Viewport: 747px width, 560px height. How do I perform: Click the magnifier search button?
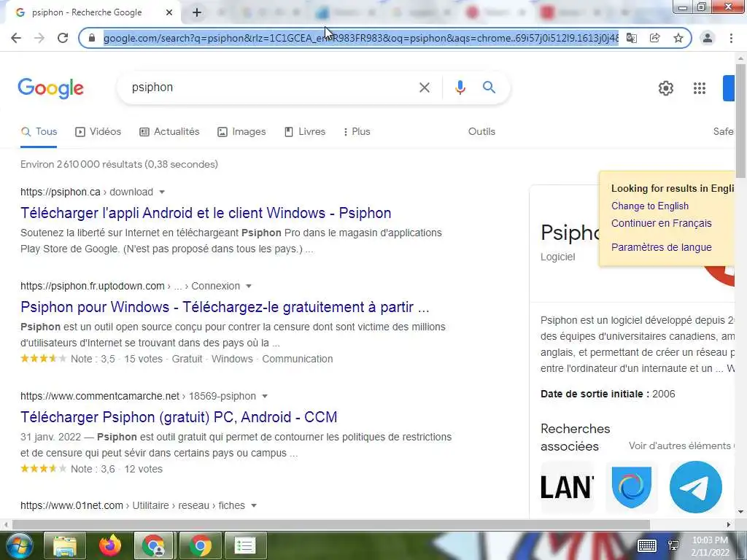(x=489, y=87)
